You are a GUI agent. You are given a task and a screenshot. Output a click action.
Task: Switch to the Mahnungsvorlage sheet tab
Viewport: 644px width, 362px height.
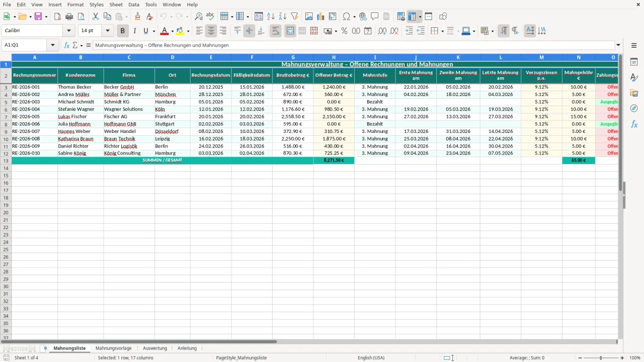[x=113, y=348]
